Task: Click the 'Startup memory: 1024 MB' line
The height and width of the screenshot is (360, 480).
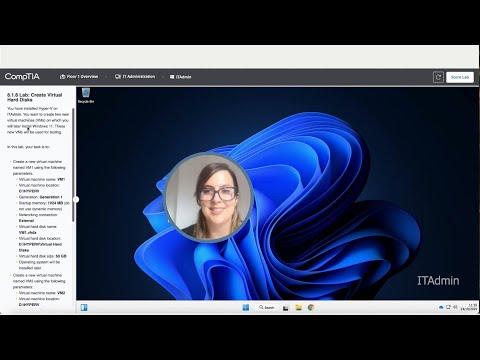Action: click(44, 206)
